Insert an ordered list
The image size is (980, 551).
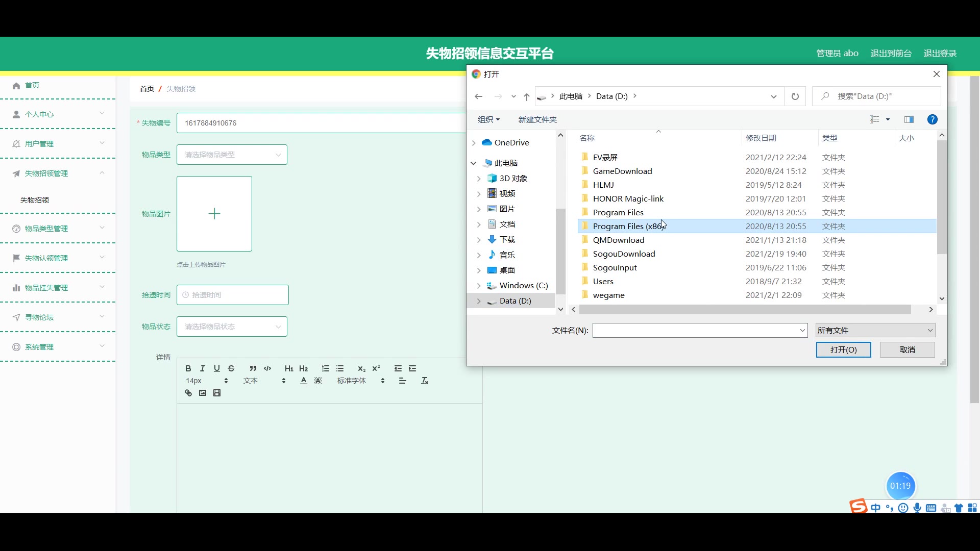[326, 368]
